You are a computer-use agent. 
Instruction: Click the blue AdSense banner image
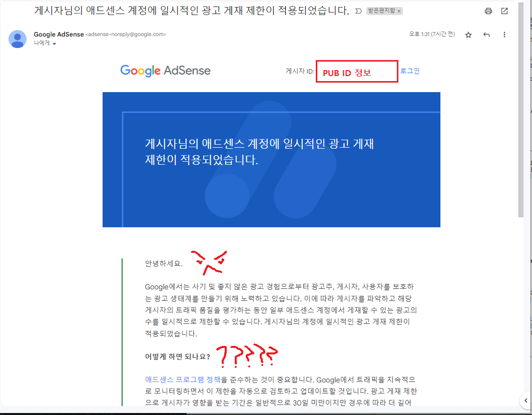271,159
